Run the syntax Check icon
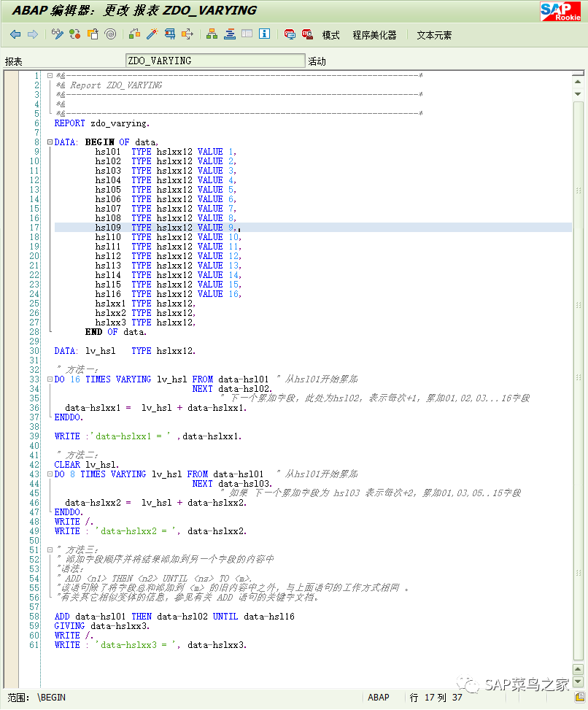This screenshot has width=588, height=710. [134, 34]
